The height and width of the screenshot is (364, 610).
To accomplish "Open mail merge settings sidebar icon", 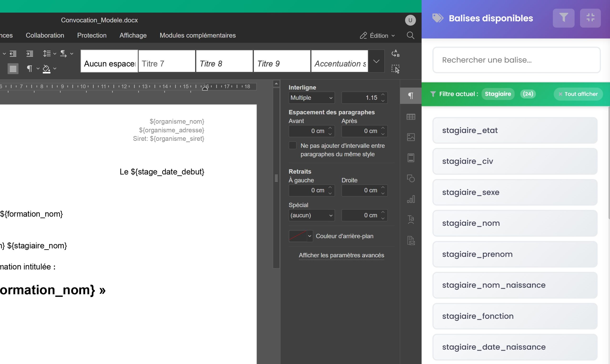I will tap(411, 241).
